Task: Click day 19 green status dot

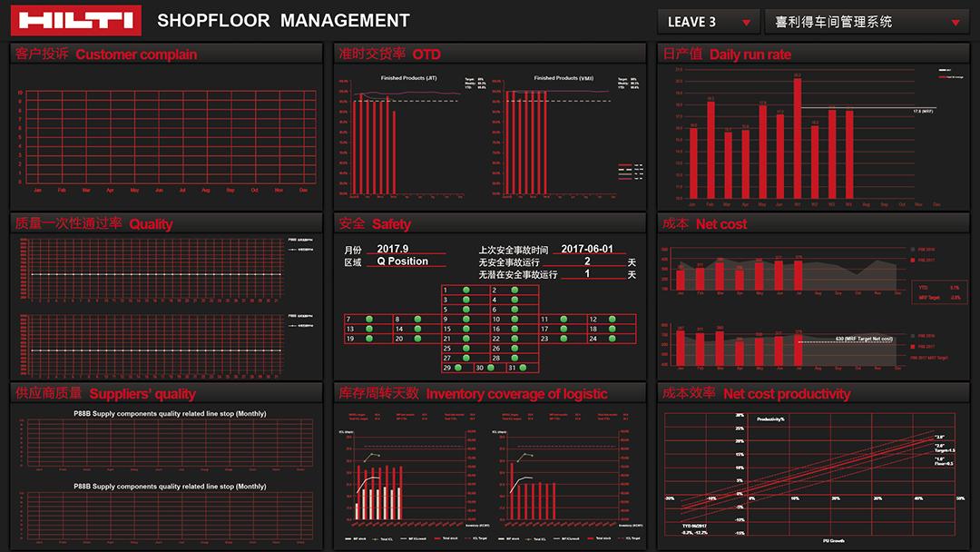Action: pos(368,339)
